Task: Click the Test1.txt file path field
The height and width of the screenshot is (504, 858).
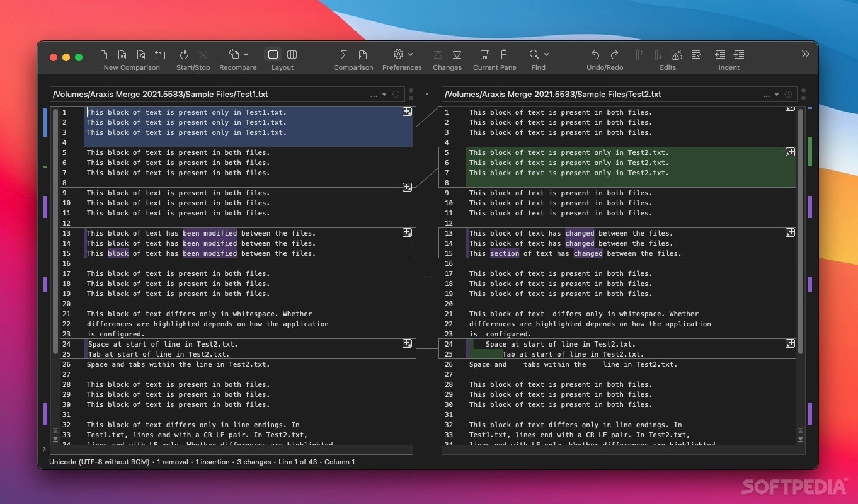Action: (208, 94)
